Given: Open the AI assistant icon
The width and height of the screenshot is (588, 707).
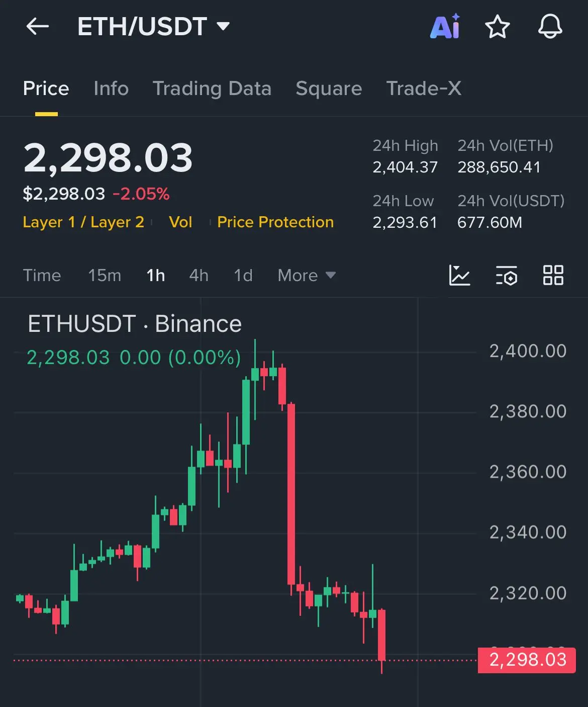Looking at the screenshot, I should coord(445,26).
